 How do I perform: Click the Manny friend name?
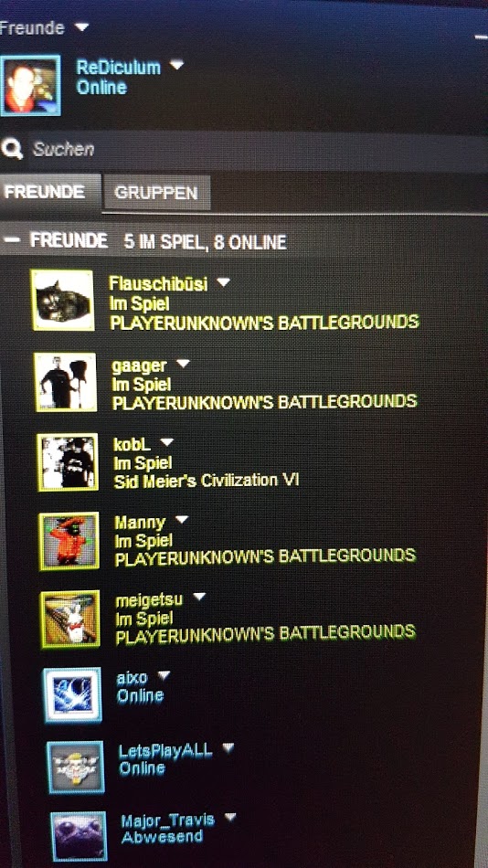[x=140, y=522]
